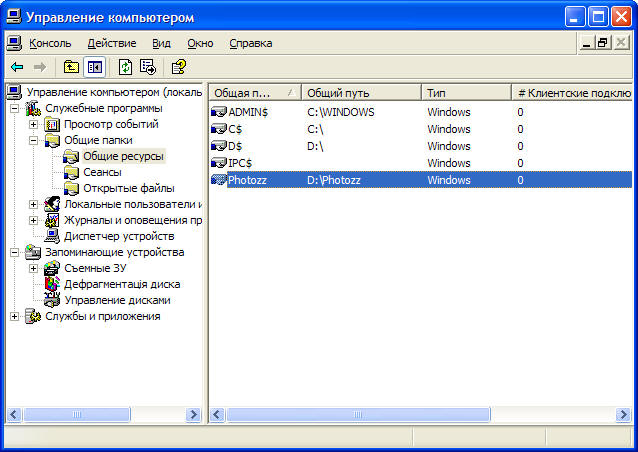Screen dimensions: 638x452
Task: Click the console icon in menu bar
Action: (14, 43)
